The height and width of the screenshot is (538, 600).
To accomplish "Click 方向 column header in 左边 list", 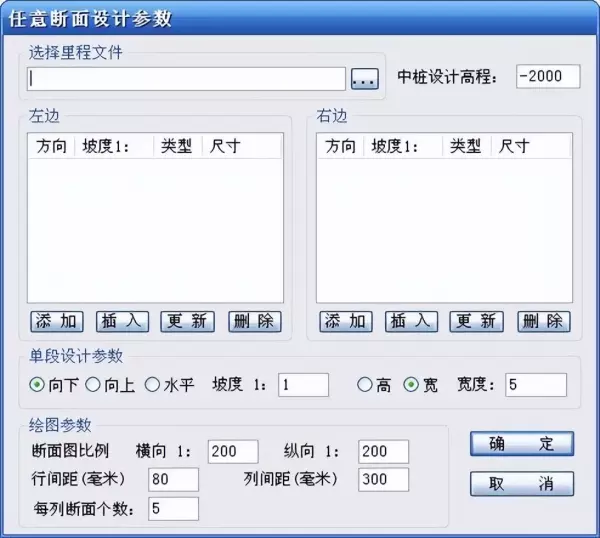I will [52, 146].
